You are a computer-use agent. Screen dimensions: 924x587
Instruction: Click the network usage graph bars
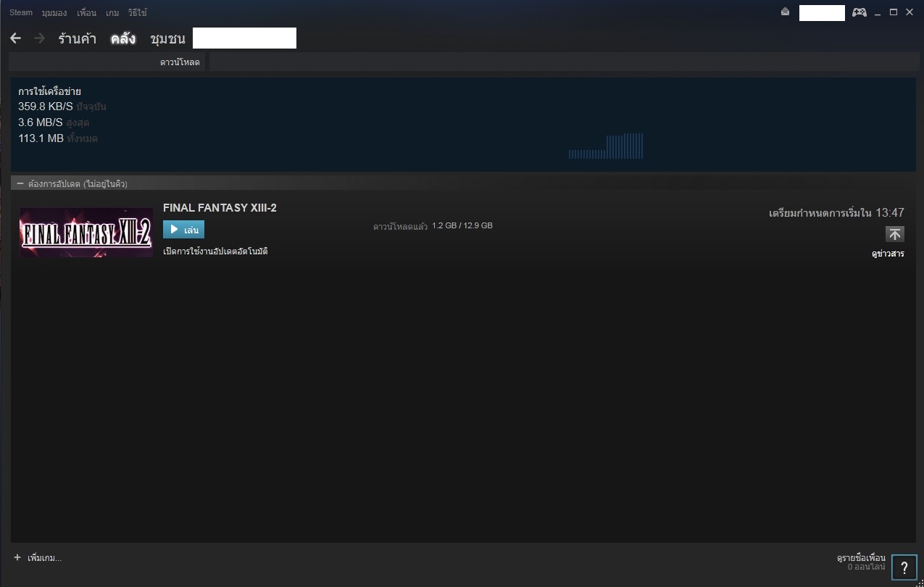tap(606, 146)
